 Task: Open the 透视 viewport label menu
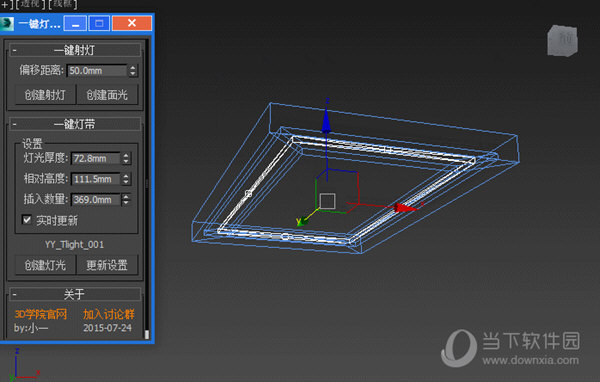[x=30, y=5]
